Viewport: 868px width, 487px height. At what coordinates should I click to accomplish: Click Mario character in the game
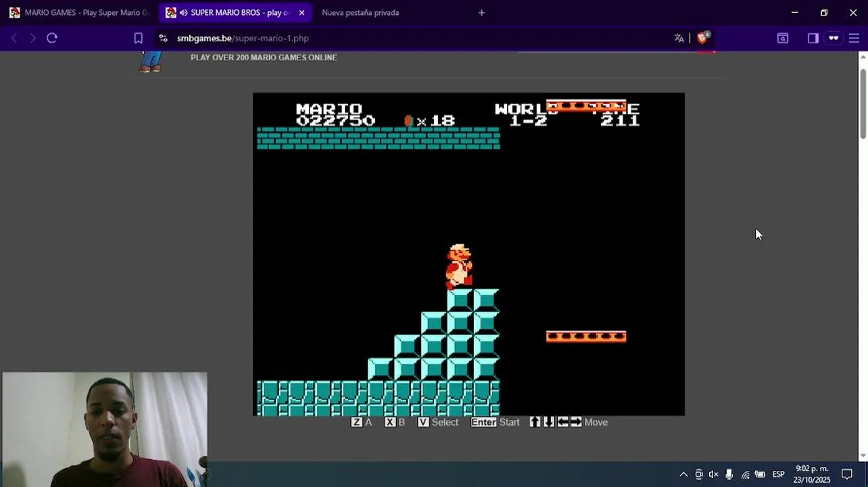(459, 266)
